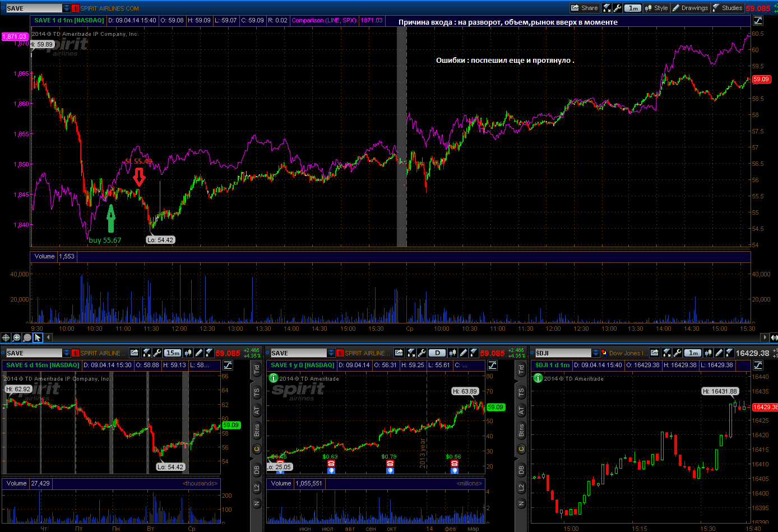This screenshot has height=532, width=778.
Task: Click green info icon on daily SAVE chart
Action: pos(274,378)
